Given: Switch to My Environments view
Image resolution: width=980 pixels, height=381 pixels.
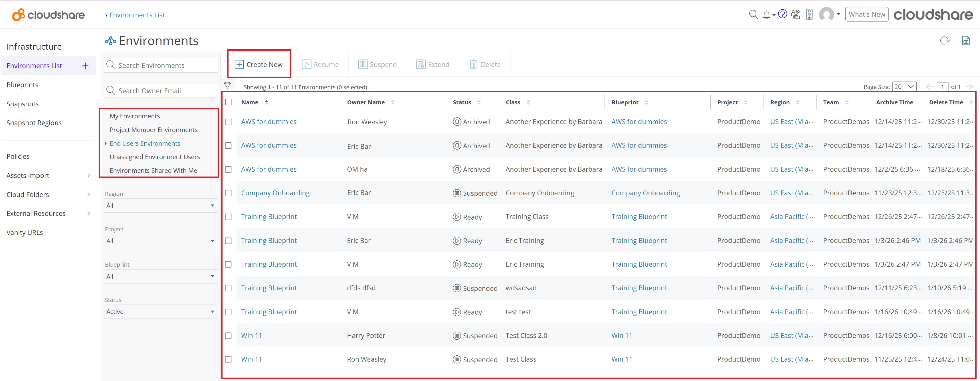Looking at the screenshot, I should [135, 116].
